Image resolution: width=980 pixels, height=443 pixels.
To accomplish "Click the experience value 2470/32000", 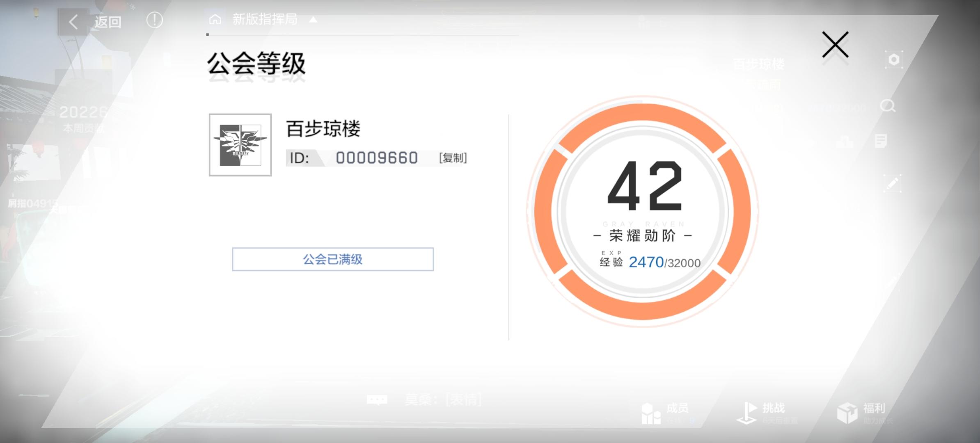I will coord(664,262).
